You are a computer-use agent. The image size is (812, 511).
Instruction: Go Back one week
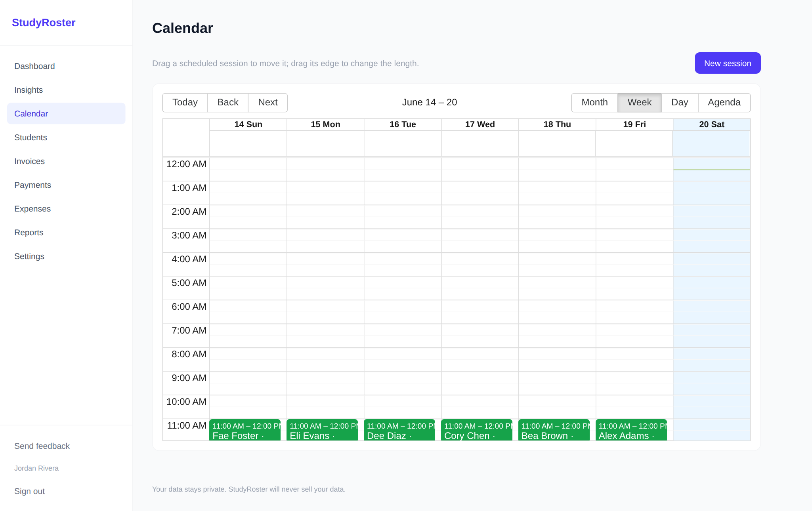tap(228, 103)
